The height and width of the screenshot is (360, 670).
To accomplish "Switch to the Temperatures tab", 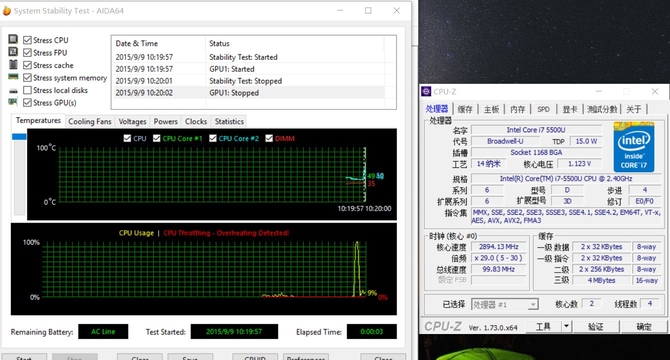I will [38, 120].
